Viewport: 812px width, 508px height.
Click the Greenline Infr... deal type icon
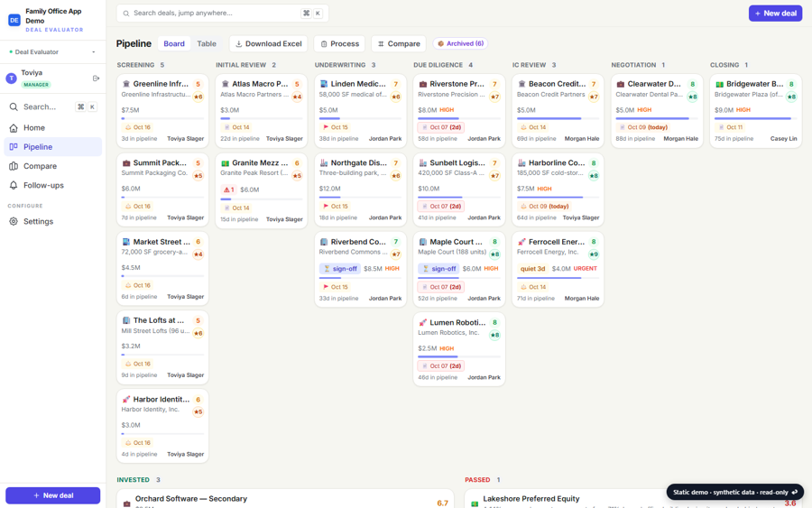126,84
